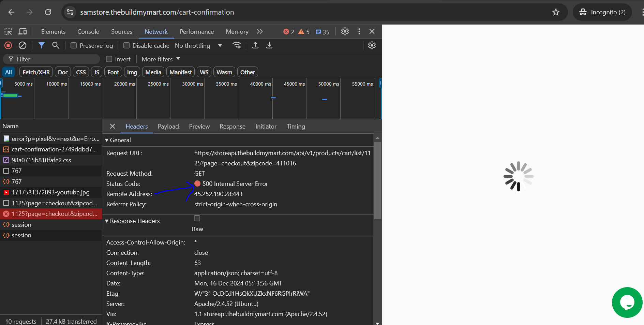644x325 pixels.
Task: Filter requests by JS type
Action: coord(96,72)
